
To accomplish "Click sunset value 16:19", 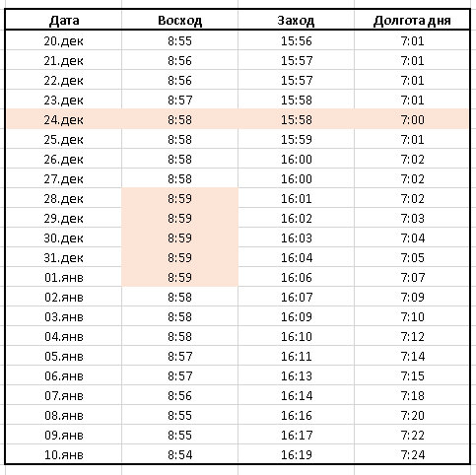I will [x=296, y=454].
